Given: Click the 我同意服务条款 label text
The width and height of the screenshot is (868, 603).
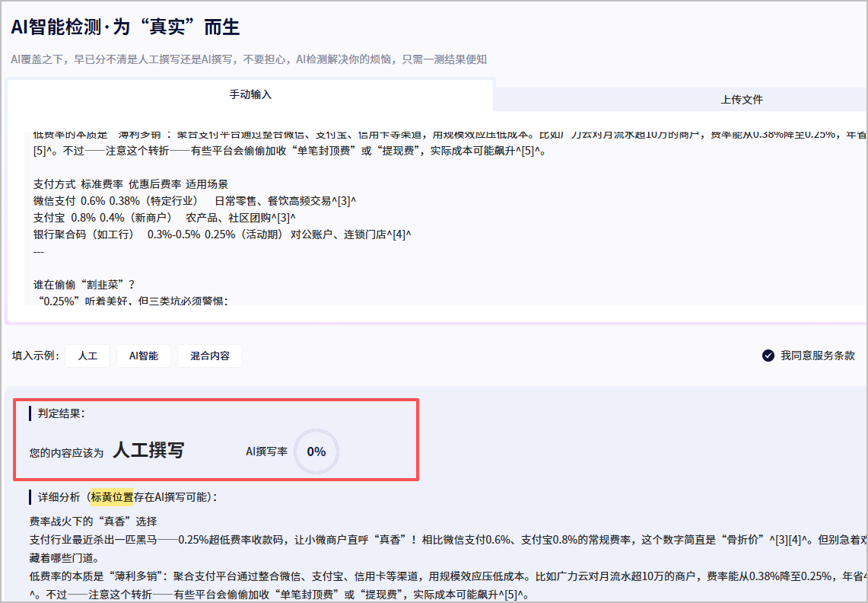Looking at the screenshot, I should (817, 356).
